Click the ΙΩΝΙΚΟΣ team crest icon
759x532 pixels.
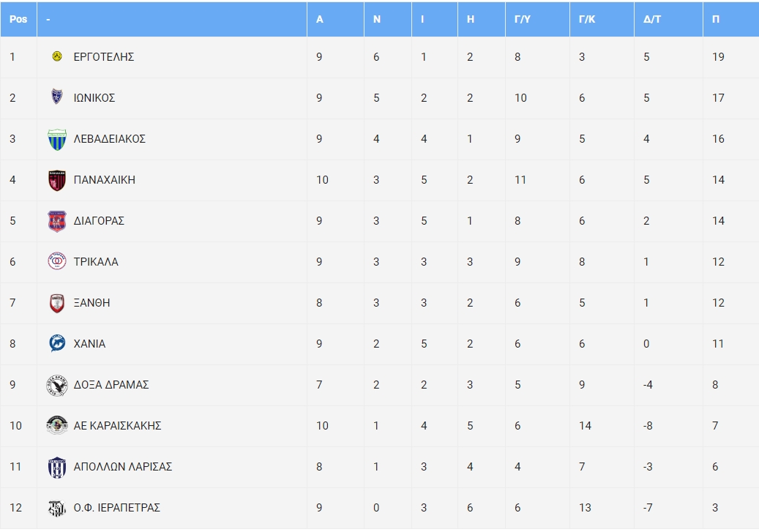point(57,97)
